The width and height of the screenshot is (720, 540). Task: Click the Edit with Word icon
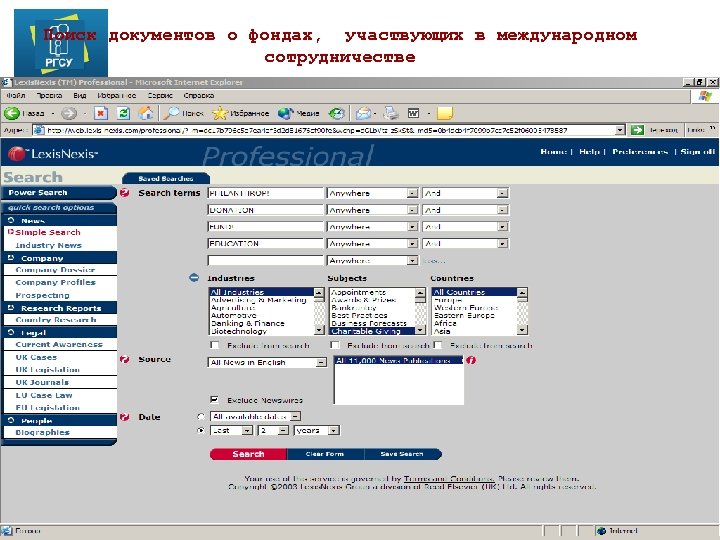coord(413,113)
